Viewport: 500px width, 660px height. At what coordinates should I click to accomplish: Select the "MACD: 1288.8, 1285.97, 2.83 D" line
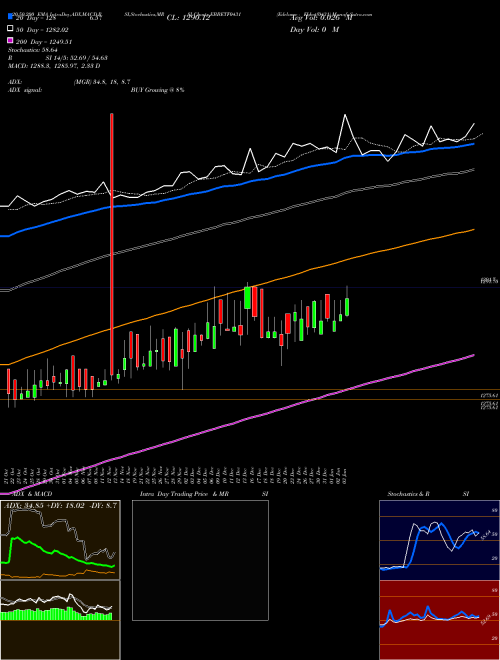(54, 66)
